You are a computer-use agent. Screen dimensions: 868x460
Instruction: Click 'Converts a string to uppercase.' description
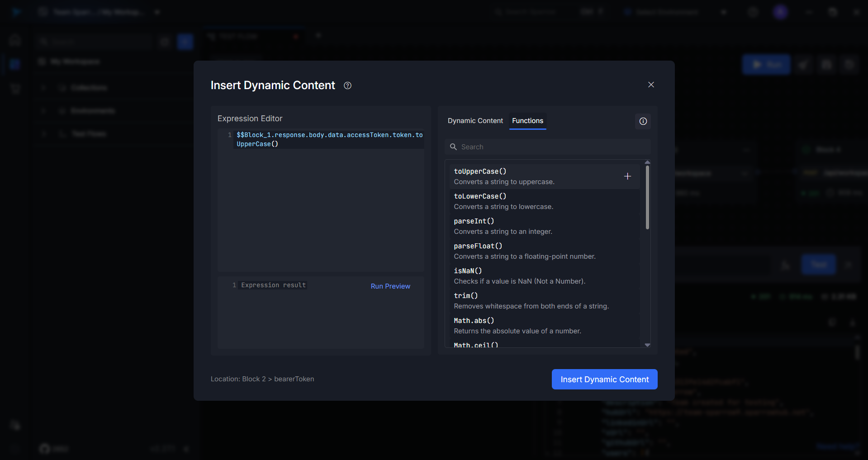pyautogui.click(x=504, y=182)
